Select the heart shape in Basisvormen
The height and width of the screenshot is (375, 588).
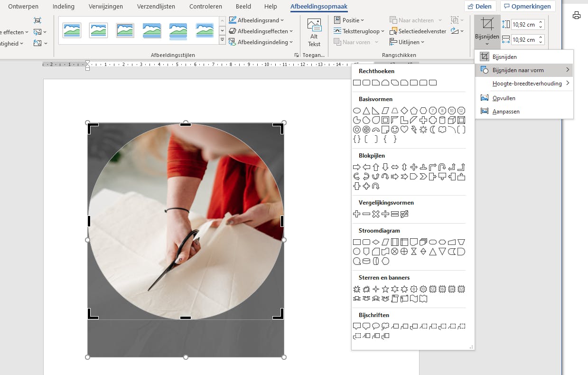404,130
